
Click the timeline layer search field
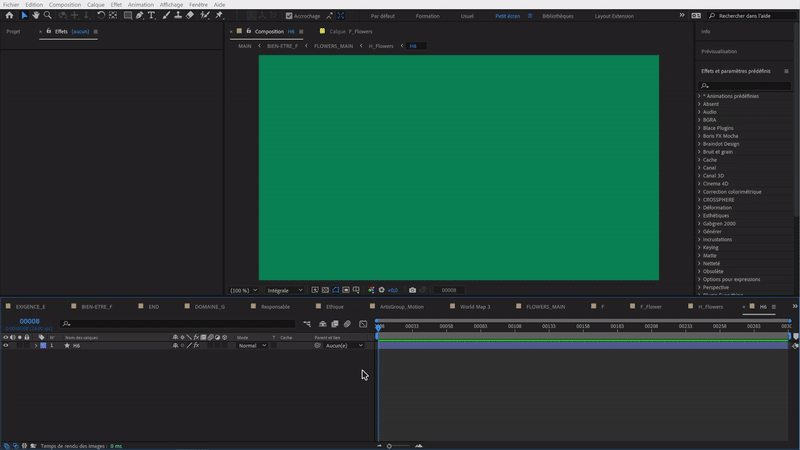coord(180,324)
